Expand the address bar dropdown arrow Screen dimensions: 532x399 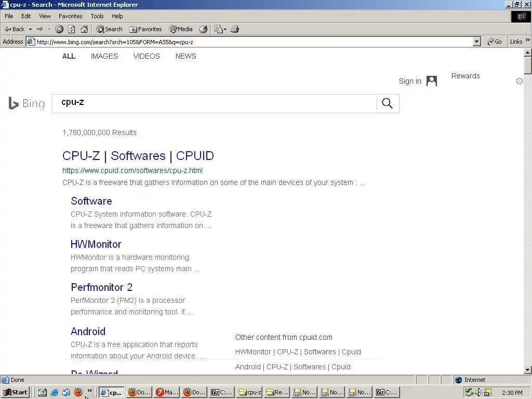point(477,42)
